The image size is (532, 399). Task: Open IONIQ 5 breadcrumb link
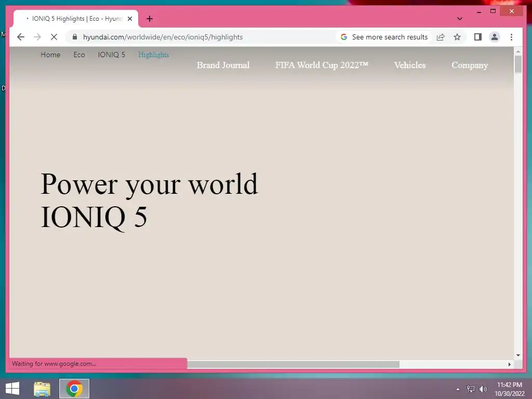click(x=111, y=55)
